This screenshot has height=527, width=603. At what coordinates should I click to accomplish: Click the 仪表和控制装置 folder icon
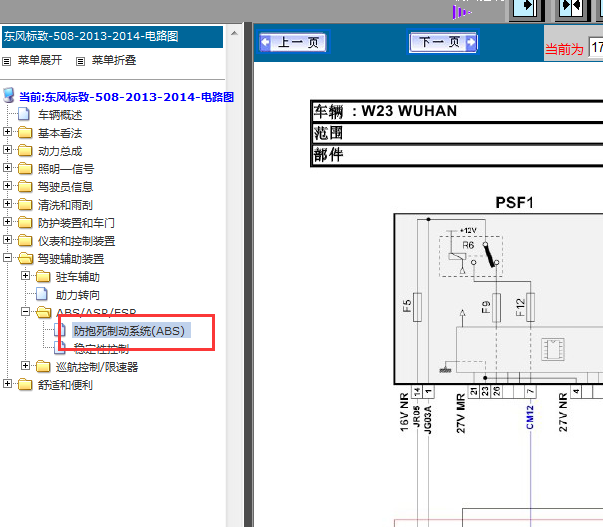tap(25, 240)
